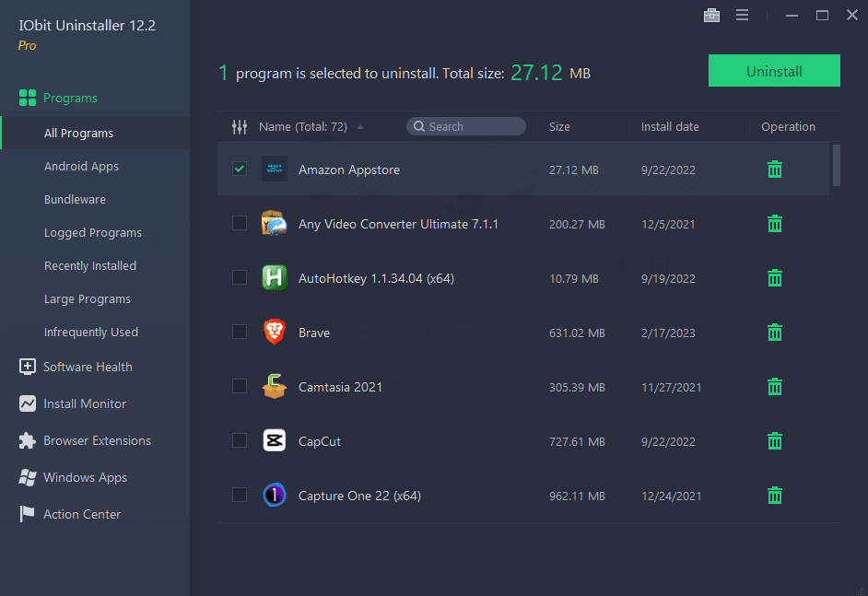Open Android Apps in the sidebar
Image resolution: width=868 pixels, height=596 pixels.
[x=81, y=167]
